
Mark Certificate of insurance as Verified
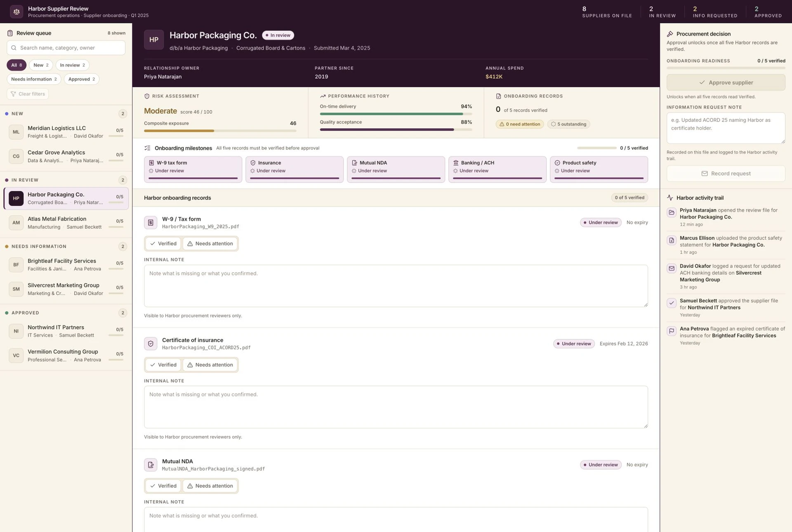(163, 365)
